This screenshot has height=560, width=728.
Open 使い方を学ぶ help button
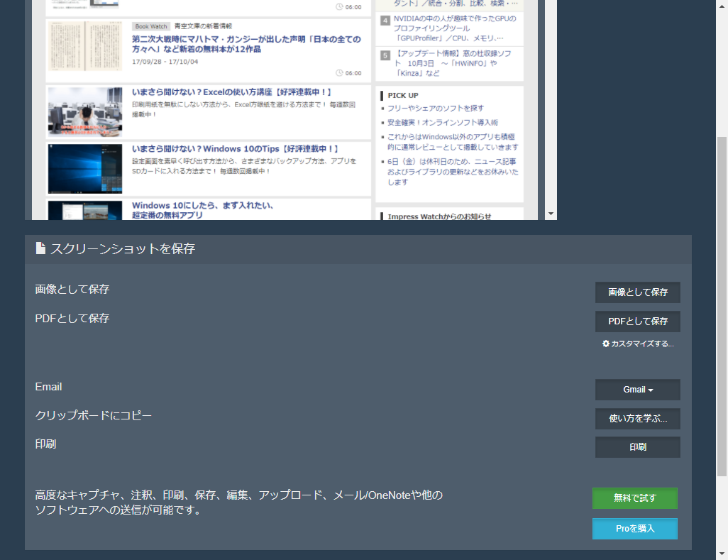[636, 419]
